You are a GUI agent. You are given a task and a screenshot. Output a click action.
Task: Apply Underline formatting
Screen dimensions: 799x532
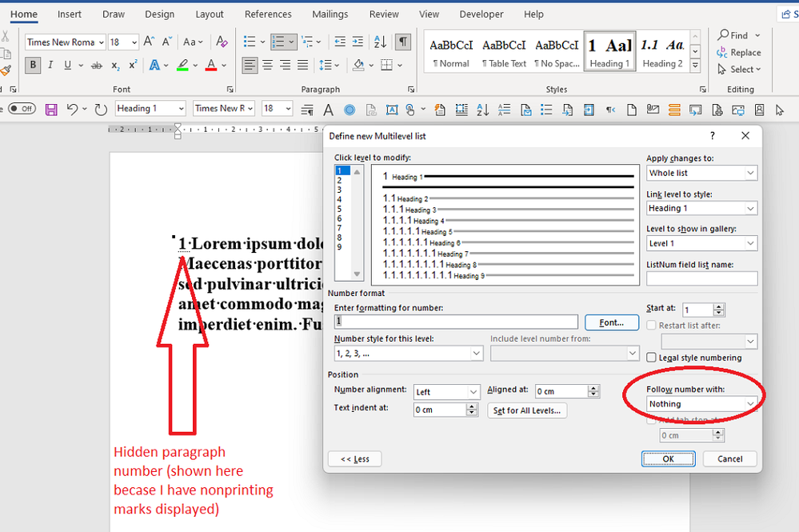coord(67,66)
